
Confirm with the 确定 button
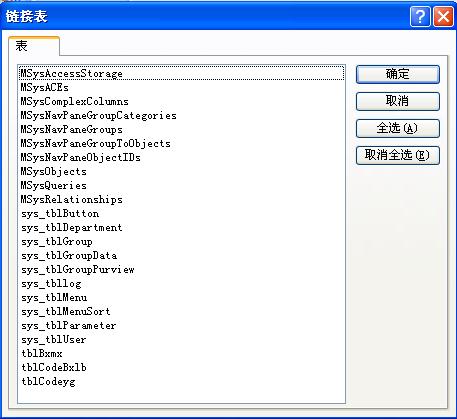tap(398, 74)
